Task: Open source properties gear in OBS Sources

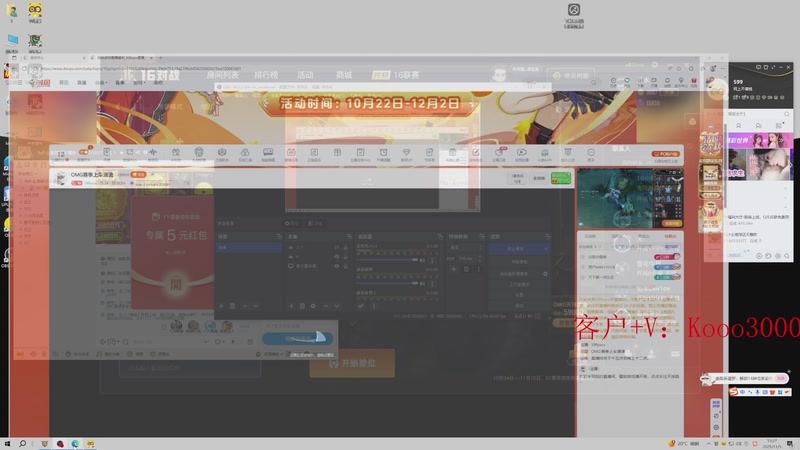Action: point(313,306)
